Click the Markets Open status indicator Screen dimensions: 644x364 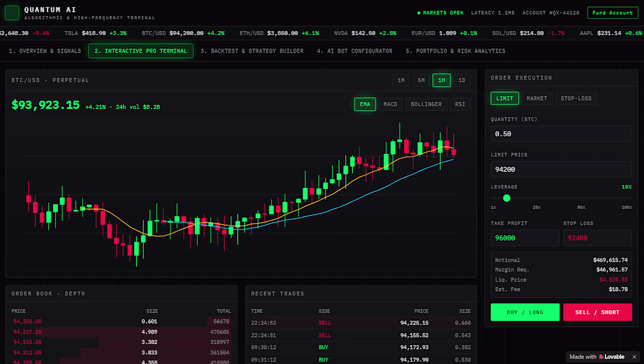440,13
